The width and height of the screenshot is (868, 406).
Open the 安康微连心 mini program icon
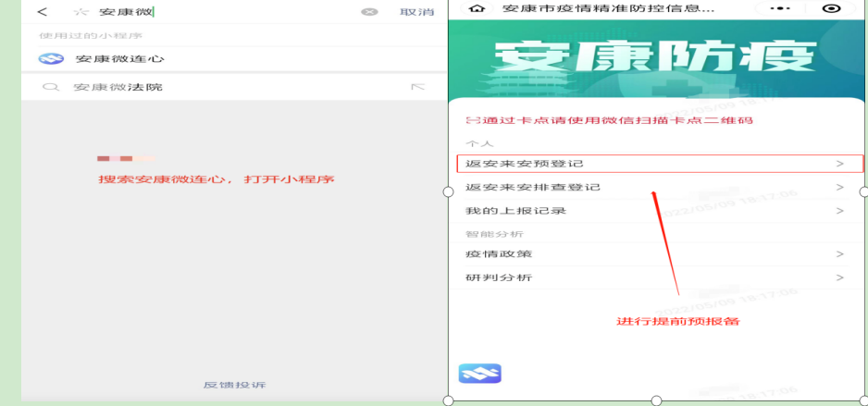[x=51, y=58]
